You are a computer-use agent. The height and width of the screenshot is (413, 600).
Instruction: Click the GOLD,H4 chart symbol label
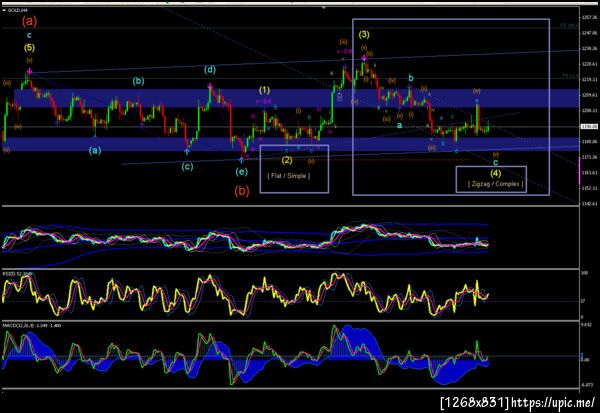click(17, 10)
